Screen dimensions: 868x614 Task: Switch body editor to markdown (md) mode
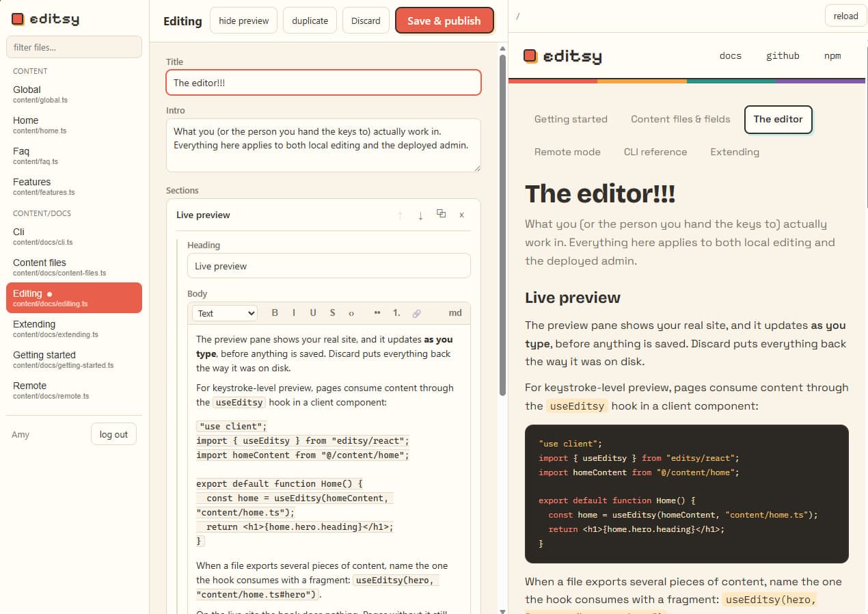(455, 312)
